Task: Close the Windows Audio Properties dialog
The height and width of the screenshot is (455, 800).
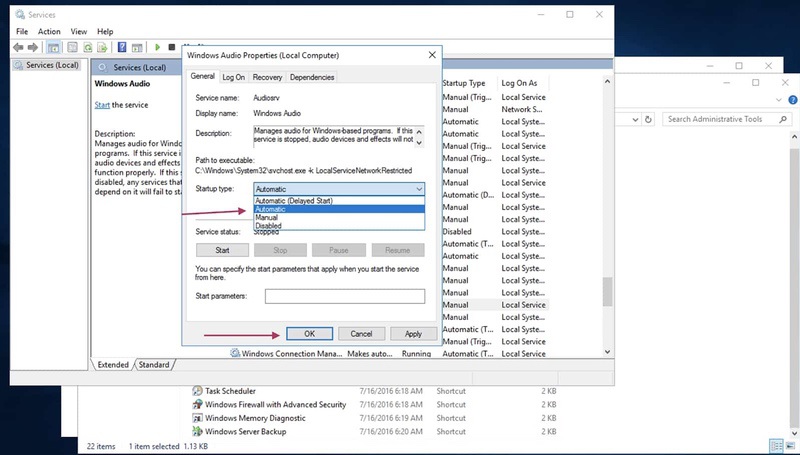Action: pos(432,55)
